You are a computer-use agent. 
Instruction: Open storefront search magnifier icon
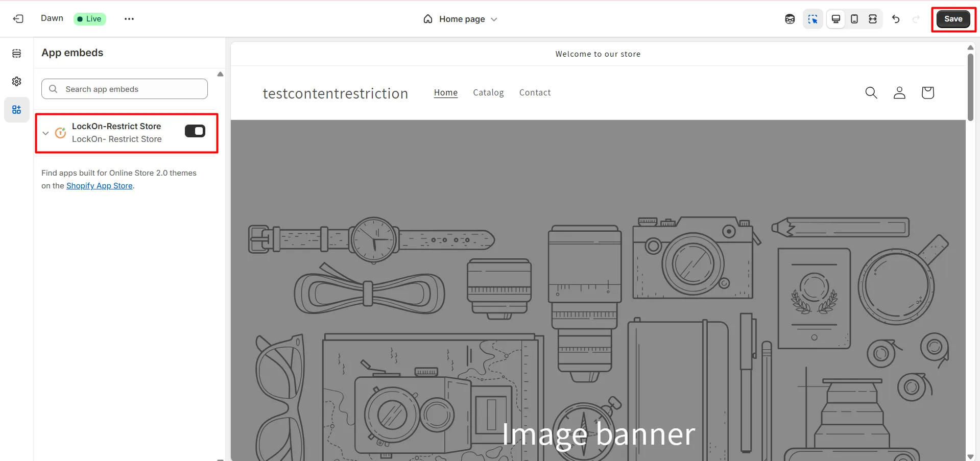pos(871,92)
